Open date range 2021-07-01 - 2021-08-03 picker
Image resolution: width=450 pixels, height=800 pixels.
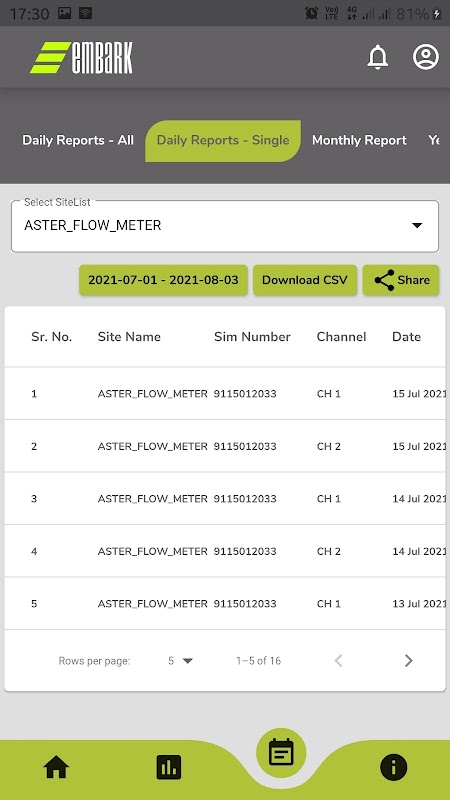[x=163, y=280]
